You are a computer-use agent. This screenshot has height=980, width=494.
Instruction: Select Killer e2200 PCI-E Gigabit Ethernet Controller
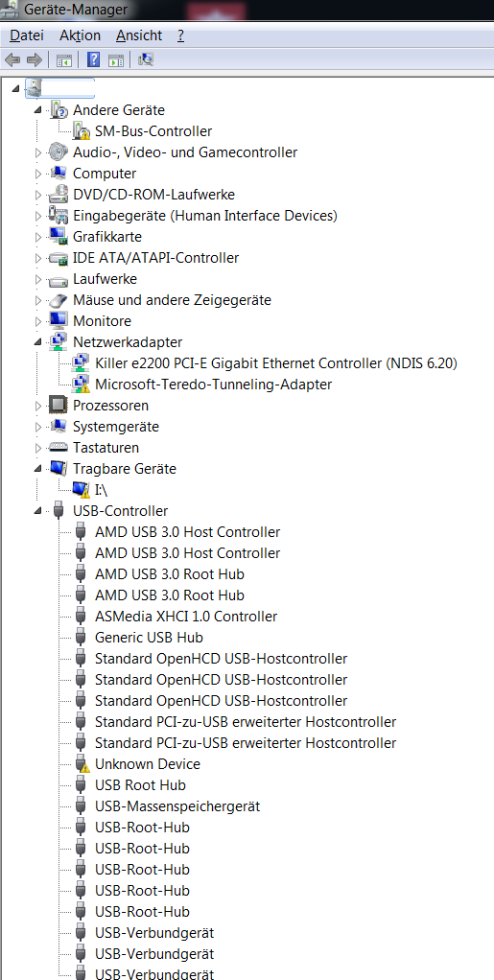[x=276, y=363]
